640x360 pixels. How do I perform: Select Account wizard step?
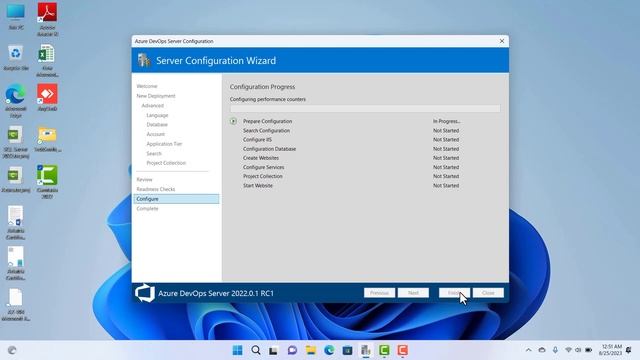156,134
